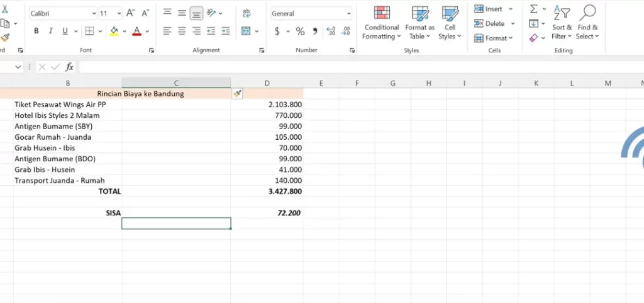Increase font size

(x=131, y=13)
